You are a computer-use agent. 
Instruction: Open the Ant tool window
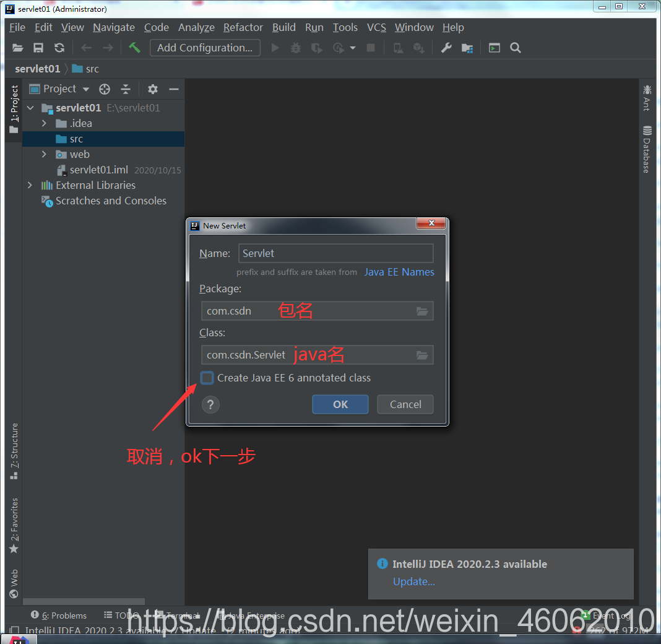tap(647, 98)
